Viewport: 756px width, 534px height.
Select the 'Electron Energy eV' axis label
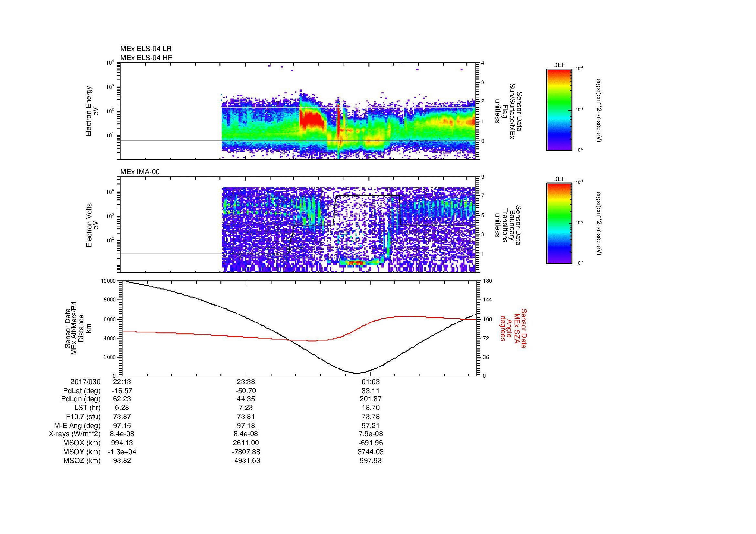[92, 111]
